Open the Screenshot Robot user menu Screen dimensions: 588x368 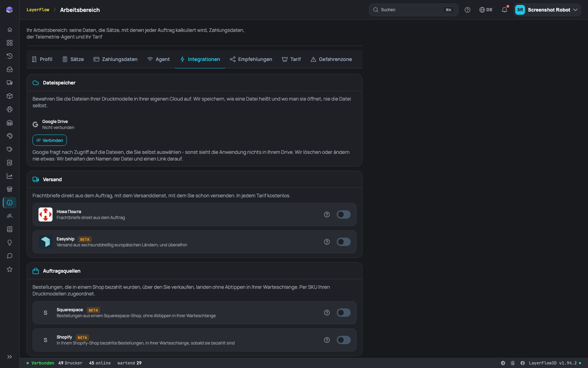(x=547, y=10)
